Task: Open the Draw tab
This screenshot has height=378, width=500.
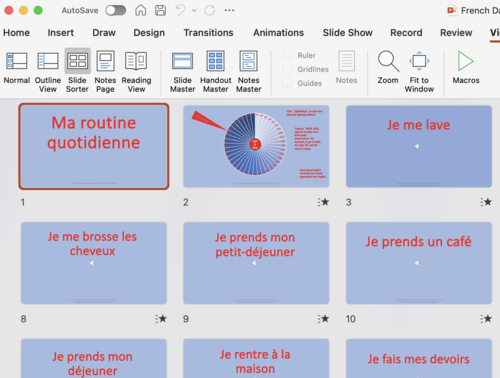Action: click(x=104, y=33)
